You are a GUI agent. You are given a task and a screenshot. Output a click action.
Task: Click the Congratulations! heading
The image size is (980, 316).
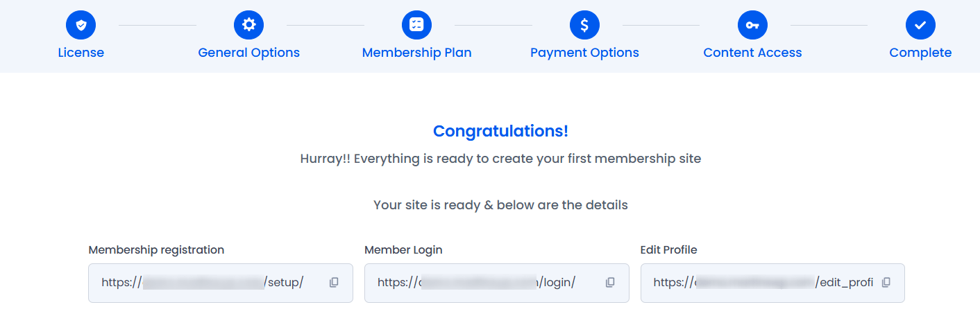click(500, 131)
